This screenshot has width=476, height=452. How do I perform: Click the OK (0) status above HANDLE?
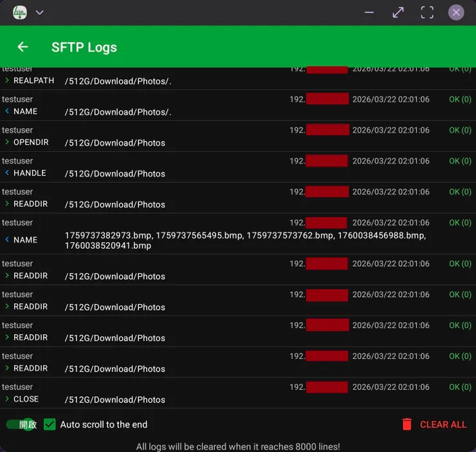point(460,161)
